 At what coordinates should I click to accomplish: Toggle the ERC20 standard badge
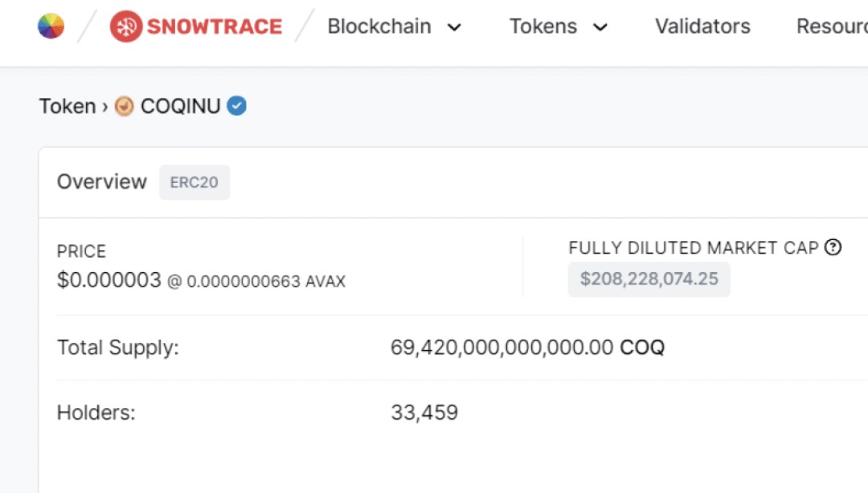coord(194,182)
